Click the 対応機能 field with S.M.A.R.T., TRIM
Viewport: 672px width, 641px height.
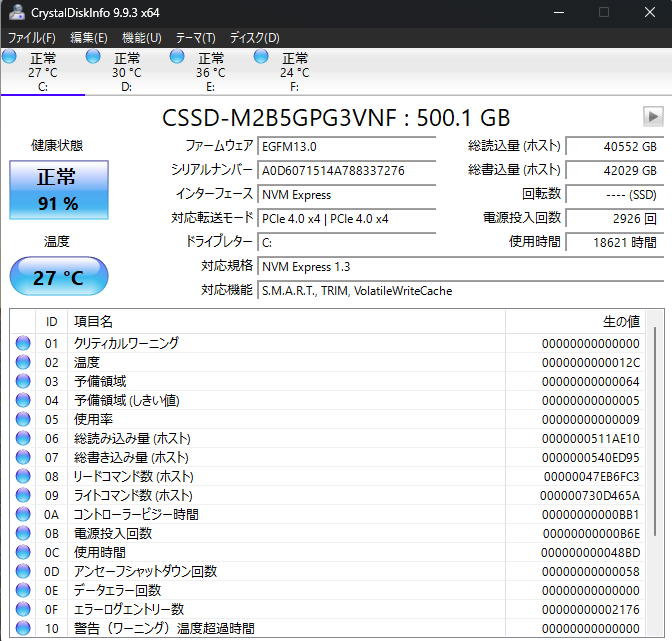click(461, 291)
